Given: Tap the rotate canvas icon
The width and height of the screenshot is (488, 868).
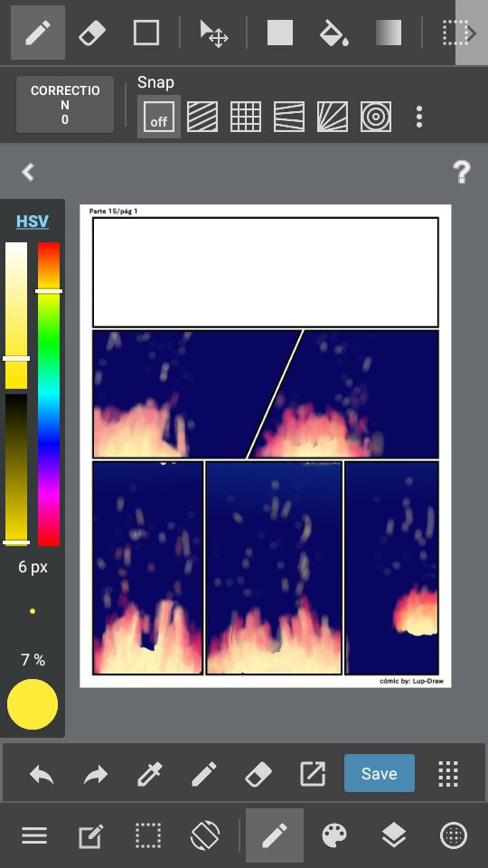Looking at the screenshot, I should click(x=205, y=835).
